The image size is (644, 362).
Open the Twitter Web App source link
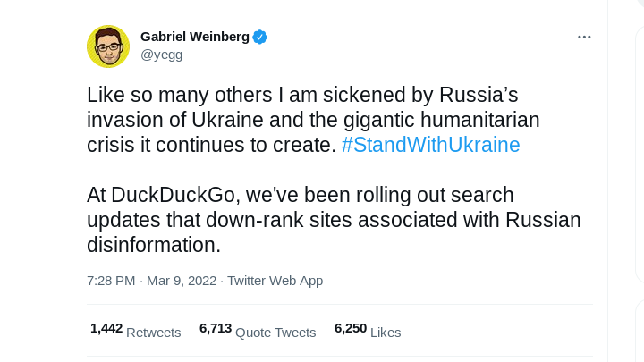click(275, 281)
